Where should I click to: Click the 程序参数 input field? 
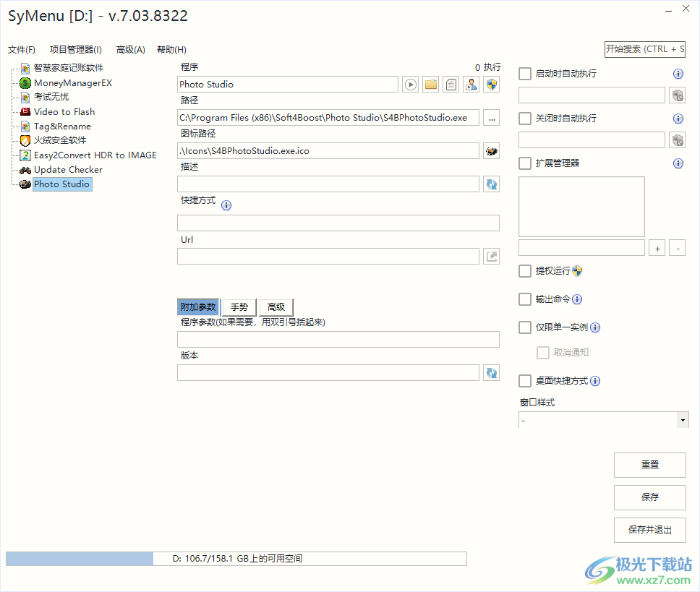pos(338,340)
